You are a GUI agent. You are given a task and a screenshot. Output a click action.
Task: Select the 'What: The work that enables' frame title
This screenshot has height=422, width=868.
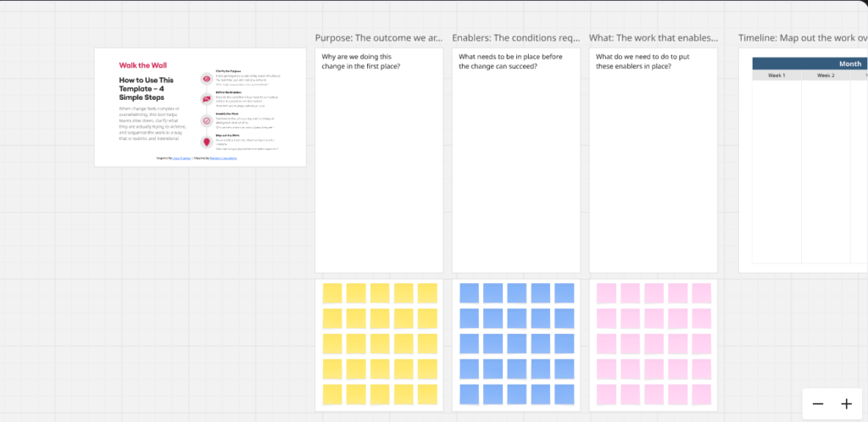[x=654, y=38]
